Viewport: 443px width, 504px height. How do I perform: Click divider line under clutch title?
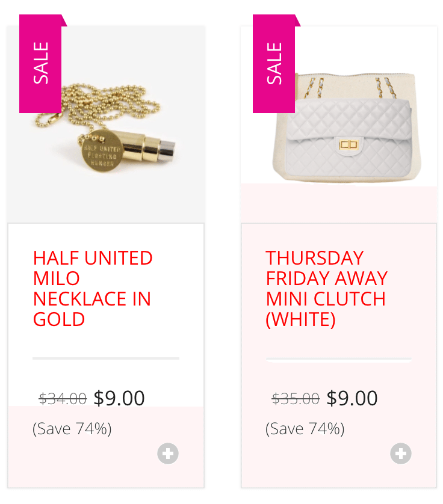click(339, 358)
